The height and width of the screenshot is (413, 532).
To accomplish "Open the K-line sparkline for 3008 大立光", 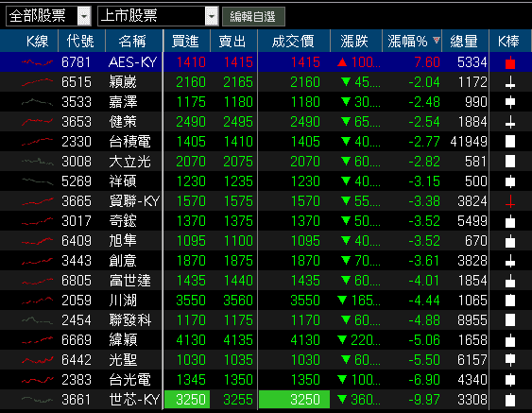I will (37, 162).
